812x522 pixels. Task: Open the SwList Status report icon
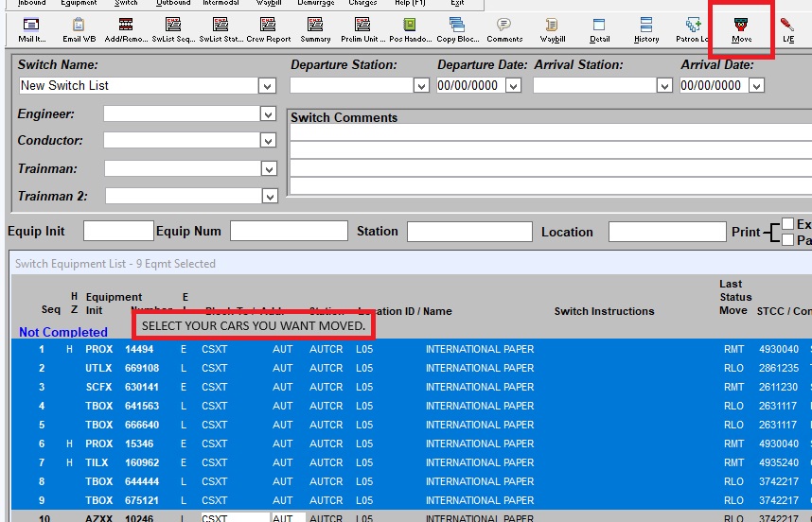coord(221,30)
